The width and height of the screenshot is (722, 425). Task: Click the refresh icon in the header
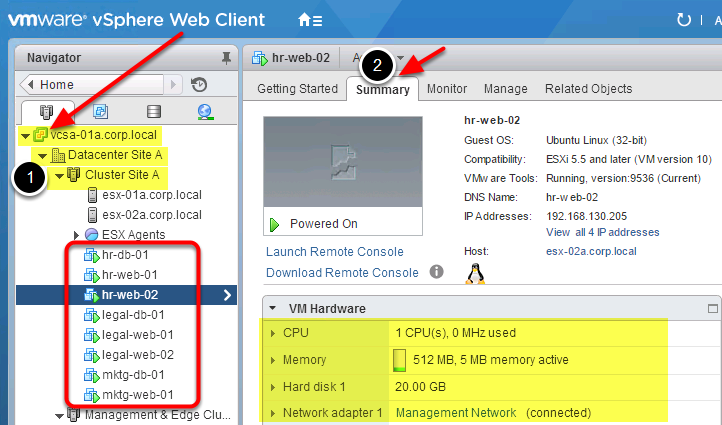[683, 20]
